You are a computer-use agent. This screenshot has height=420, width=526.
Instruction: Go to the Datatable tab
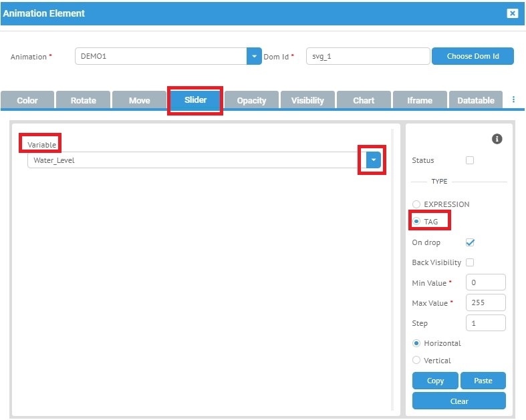point(476,100)
